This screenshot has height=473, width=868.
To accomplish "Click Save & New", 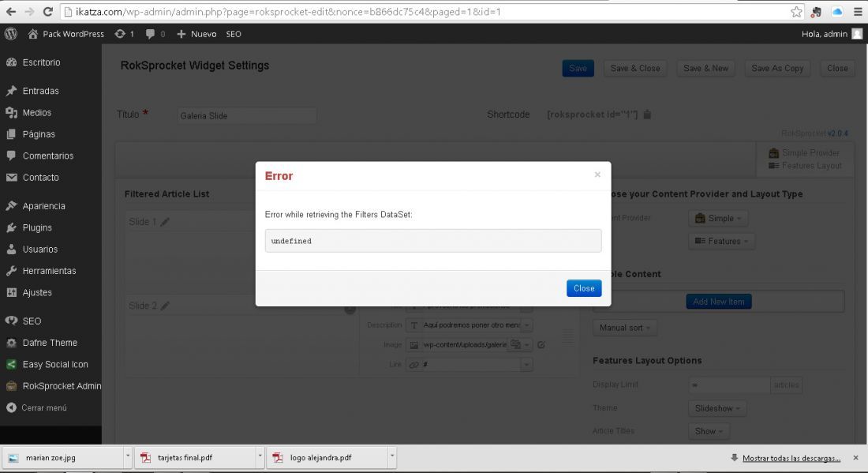I will pyautogui.click(x=705, y=68).
